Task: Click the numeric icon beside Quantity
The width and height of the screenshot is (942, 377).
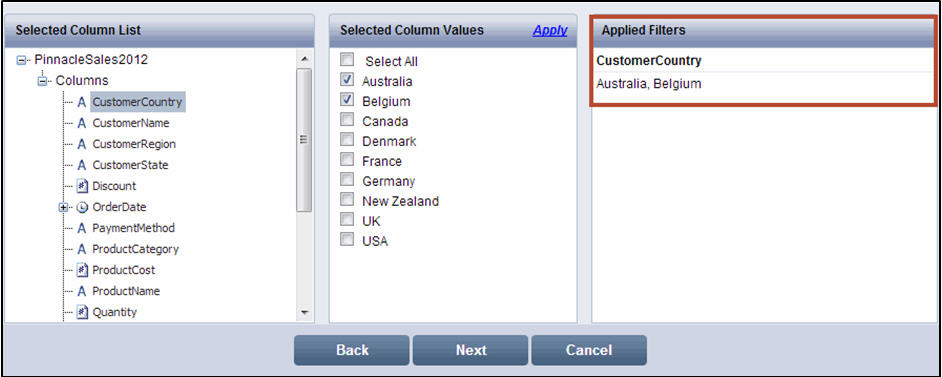Action: [83, 312]
